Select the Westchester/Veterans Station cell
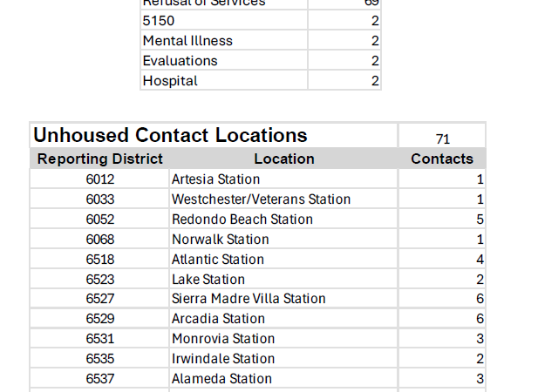This screenshot has width=538, height=392. pos(261,199)
